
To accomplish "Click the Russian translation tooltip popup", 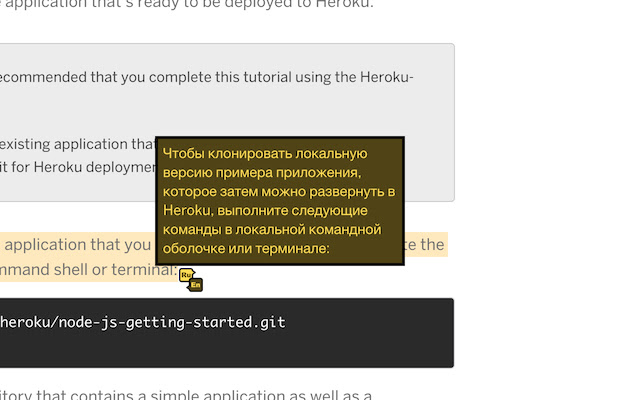I will pyautogui.click(x=280, y=201).
